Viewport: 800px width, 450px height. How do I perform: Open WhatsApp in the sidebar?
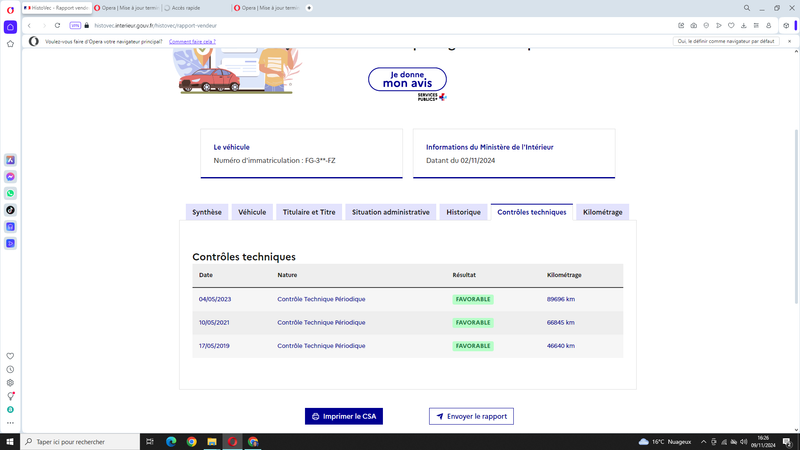[10, 193]
